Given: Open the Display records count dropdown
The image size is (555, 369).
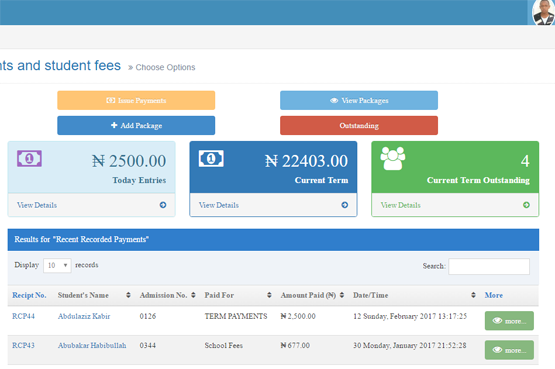Looking at the screenshot, I should (57, 265).
